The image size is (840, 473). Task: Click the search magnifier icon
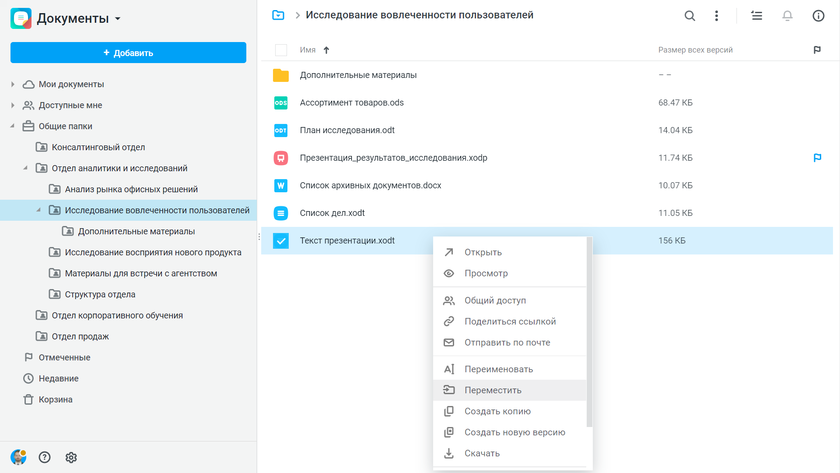pyautogui.click(x=689, y=16)
